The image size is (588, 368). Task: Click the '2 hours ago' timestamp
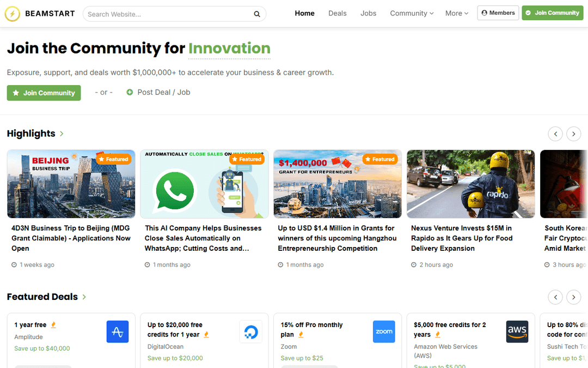pyautogui.click(x=436, y=265)
